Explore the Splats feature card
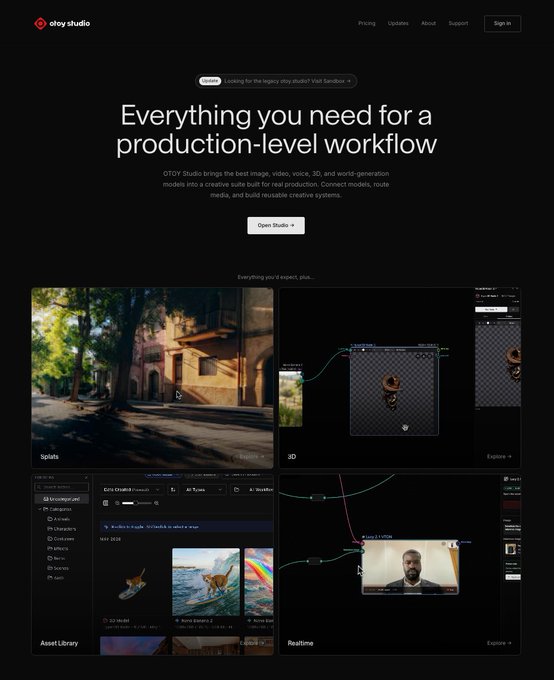The height and width of the screenshot is (680, 554). click(x=252, y=456)
